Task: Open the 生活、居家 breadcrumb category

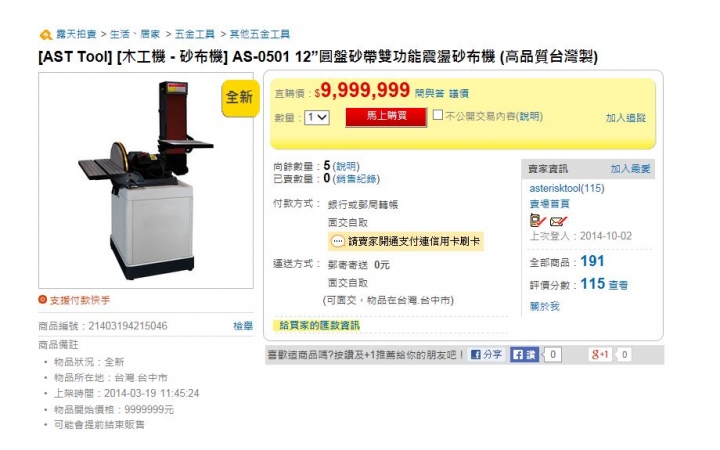Action: click(x=135, y=34)
